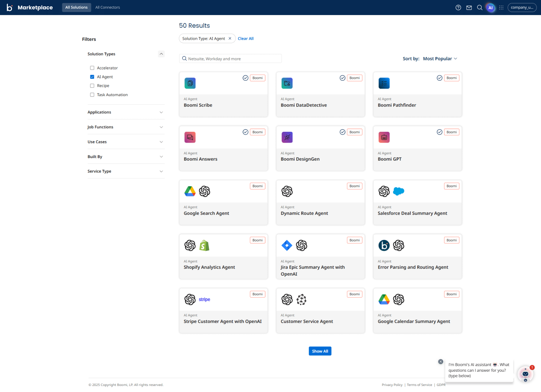Remove the Solution Type: AI Agent filter chip
The width and height of the screenshot is (541, 392).
coord(230,39)
